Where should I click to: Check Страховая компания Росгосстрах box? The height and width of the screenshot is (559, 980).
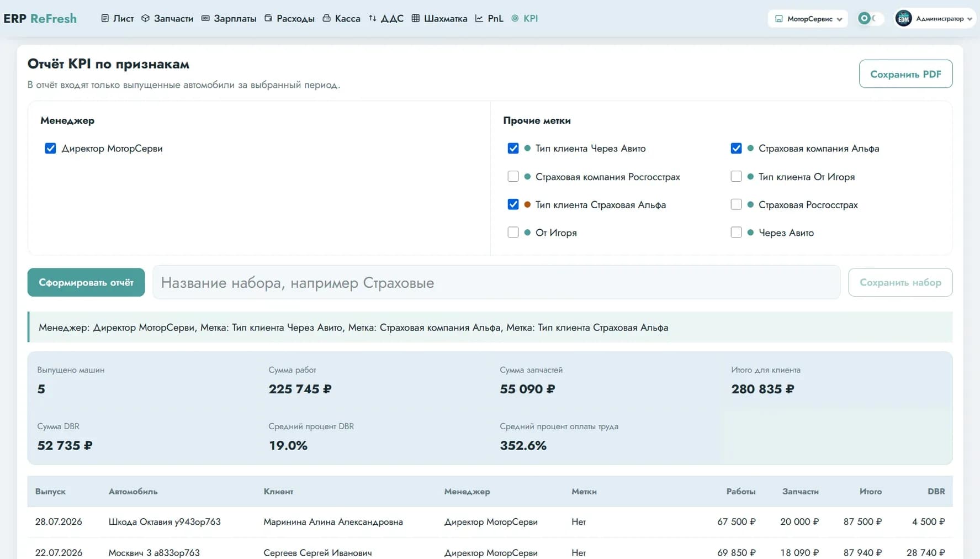tap(513, 176)
